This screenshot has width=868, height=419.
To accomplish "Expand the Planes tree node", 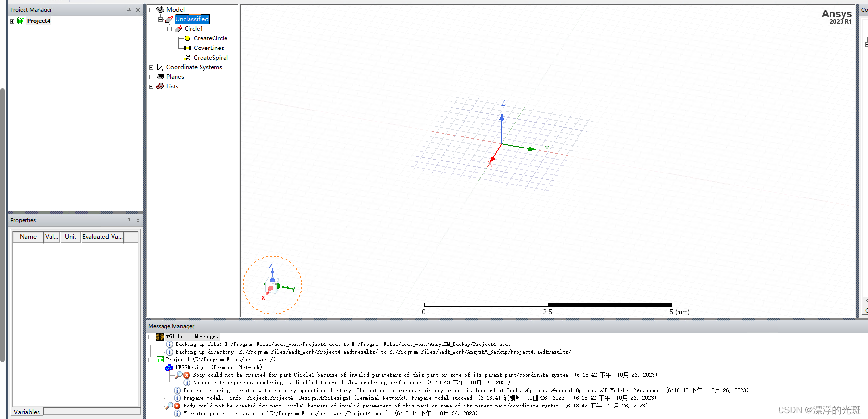I will (151, 77).
